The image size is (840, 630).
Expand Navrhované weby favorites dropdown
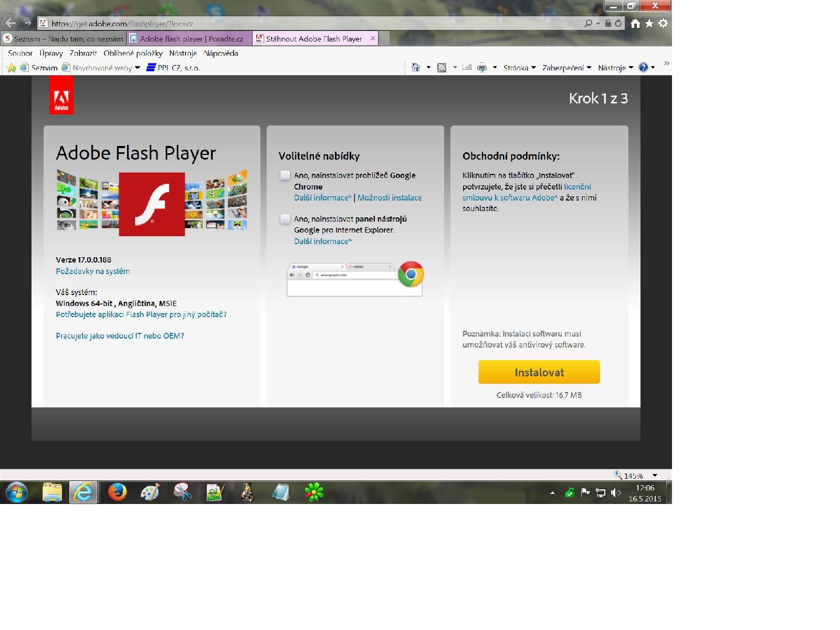pyautogui.click(x=138, y=68)
